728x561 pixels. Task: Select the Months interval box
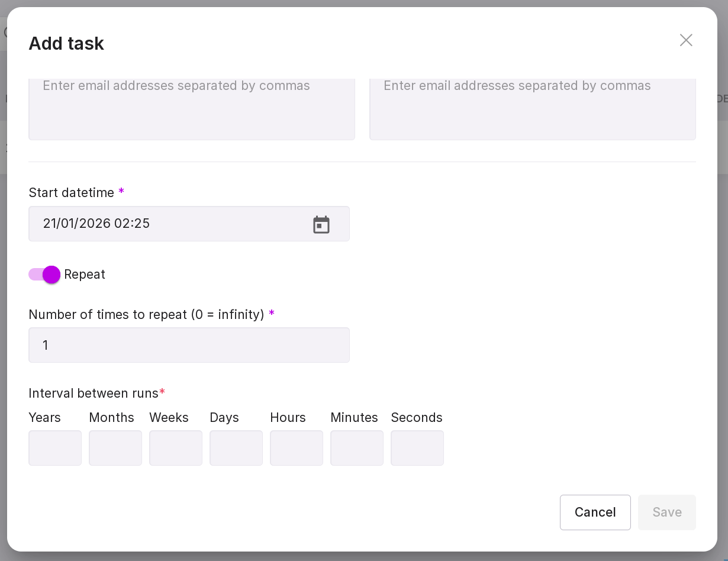pos(115,448)
